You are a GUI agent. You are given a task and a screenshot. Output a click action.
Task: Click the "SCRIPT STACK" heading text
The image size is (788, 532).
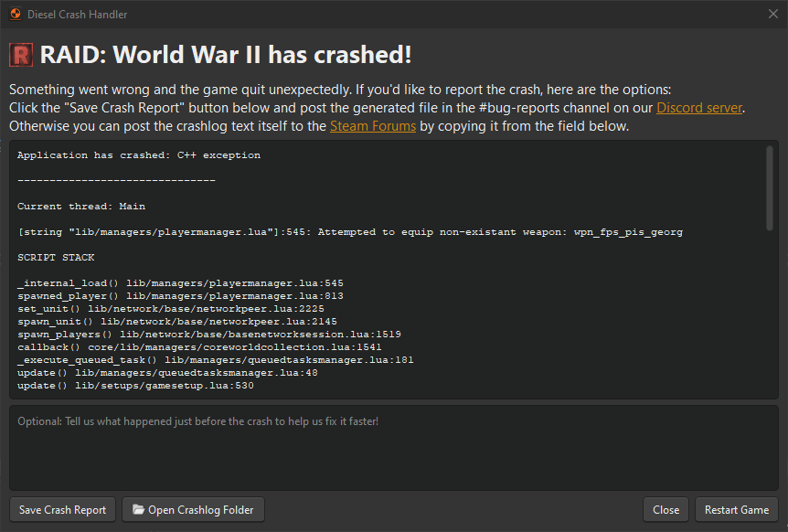point(56,258)
